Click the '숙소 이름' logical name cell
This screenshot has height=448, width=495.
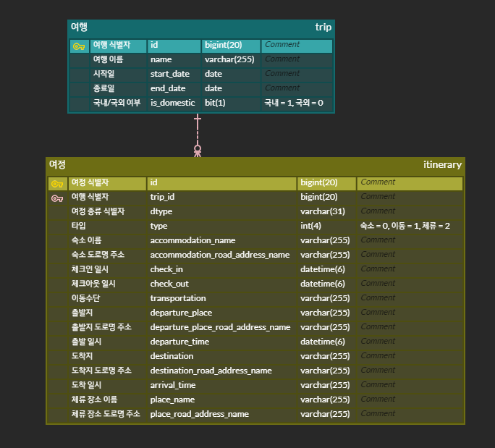pos(107,241)
